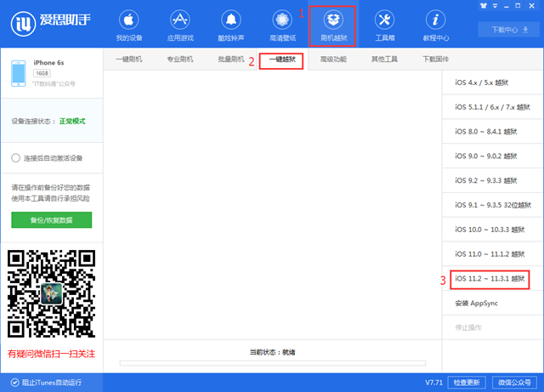Switch to 高级功能 tab
The image size is (544, 392).
click(x=333, y=59)
